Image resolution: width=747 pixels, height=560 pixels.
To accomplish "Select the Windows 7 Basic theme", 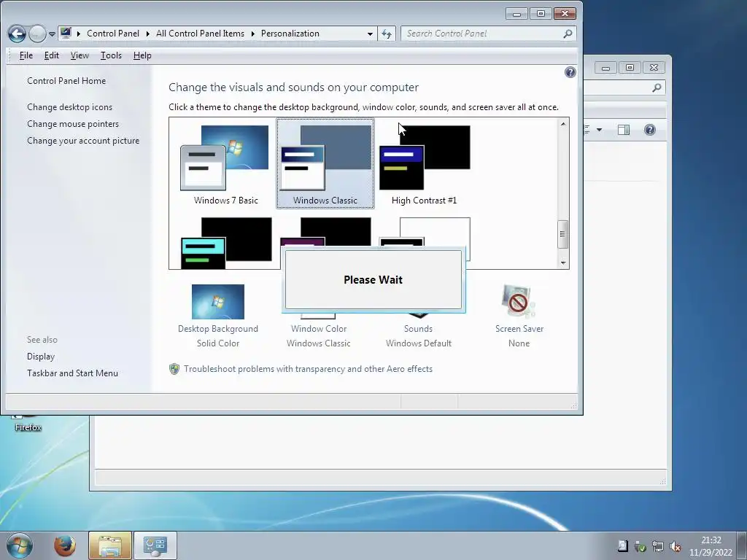I will click(x=225, y=164).
